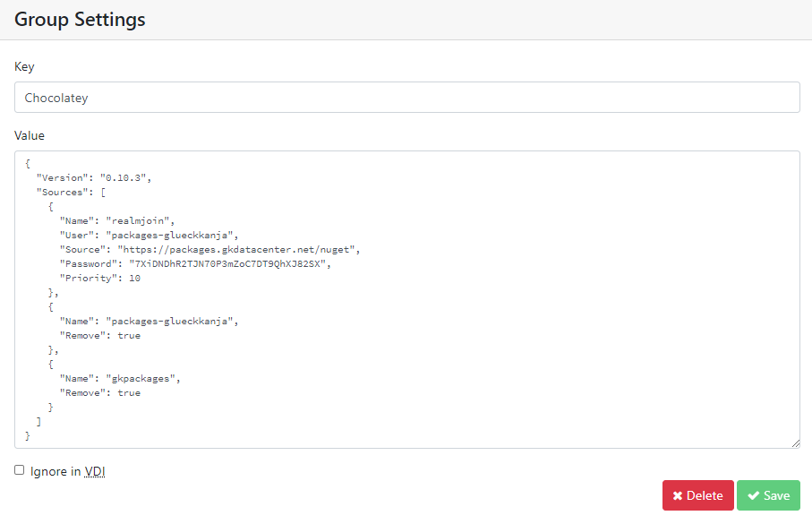Click the "Priority": 10 line
Viewport: 812px width, 524px height.
99,278
